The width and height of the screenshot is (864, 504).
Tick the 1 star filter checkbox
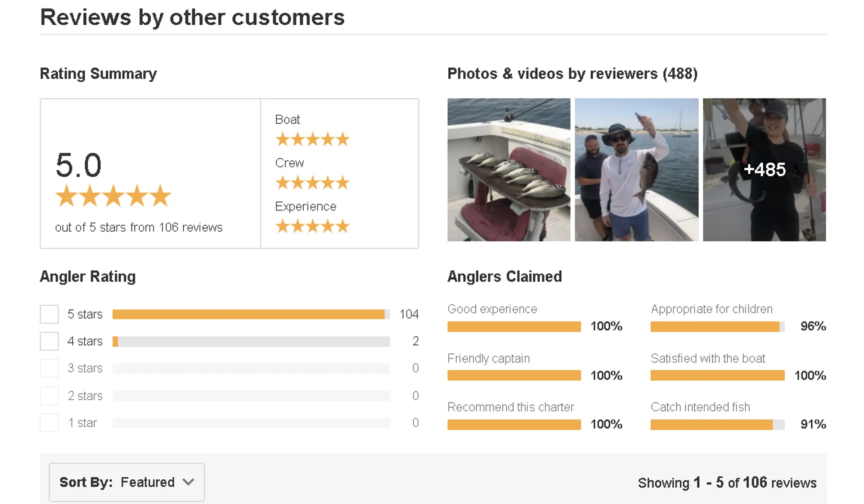[x=49, y=423]
